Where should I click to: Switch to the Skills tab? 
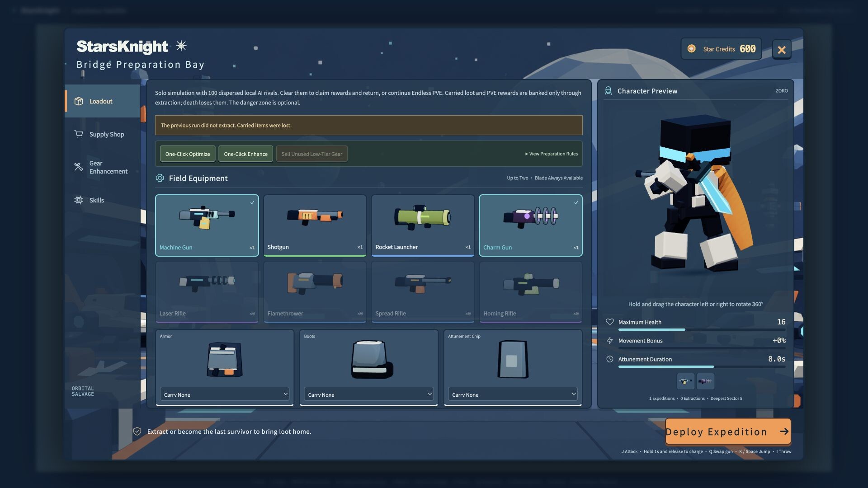point(102,200)
